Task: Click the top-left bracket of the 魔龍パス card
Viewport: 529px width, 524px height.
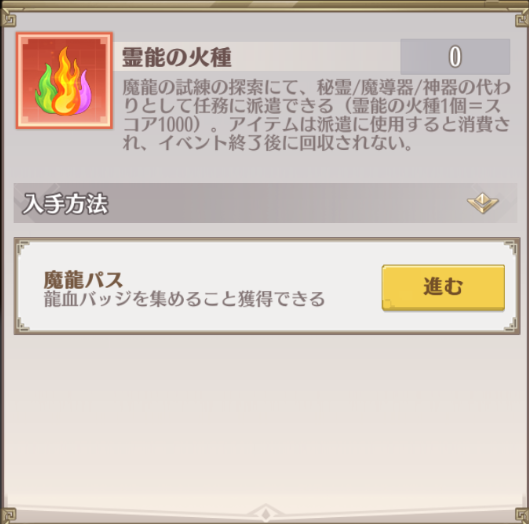Action: pos(23,247)
